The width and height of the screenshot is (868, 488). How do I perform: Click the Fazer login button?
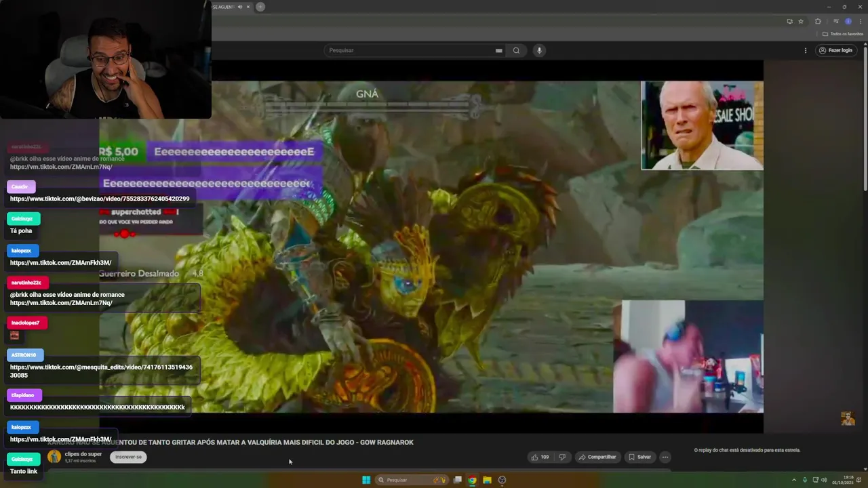pos(835,50)
